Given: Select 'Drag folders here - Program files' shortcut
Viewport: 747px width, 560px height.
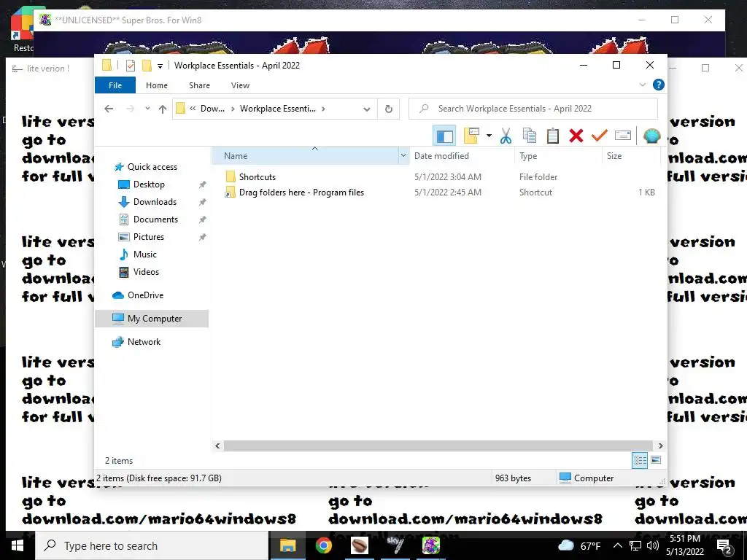Looking at the screenshot, I should 301,192.
